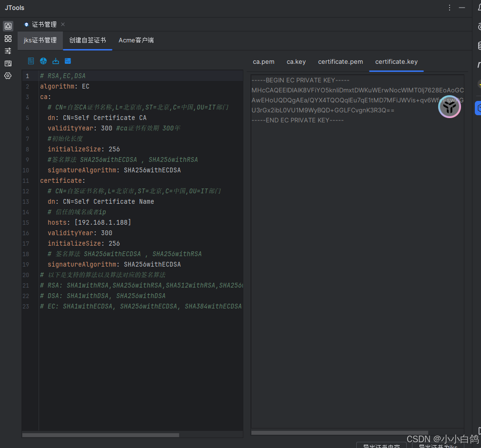Image resolution: width=481 pixels, height=448 pixels.
Task: Click the download tray toolbar icon
Action: pos(56,61)
